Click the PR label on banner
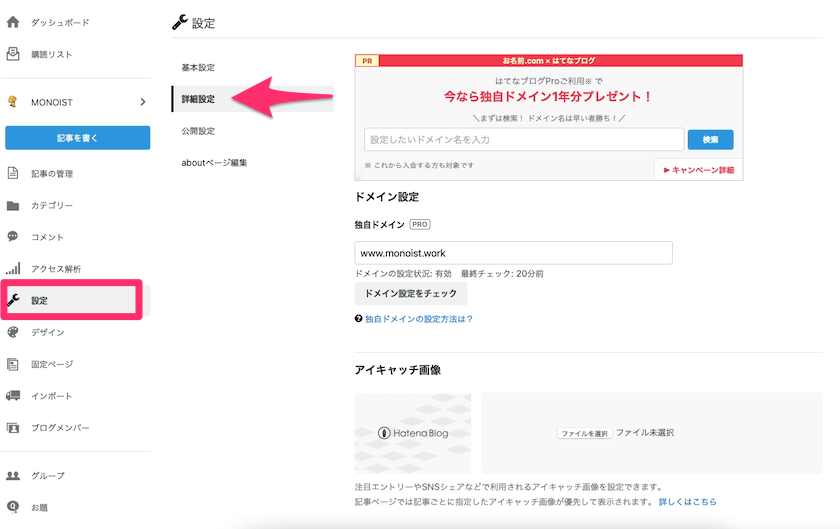 tap(367, 61)
